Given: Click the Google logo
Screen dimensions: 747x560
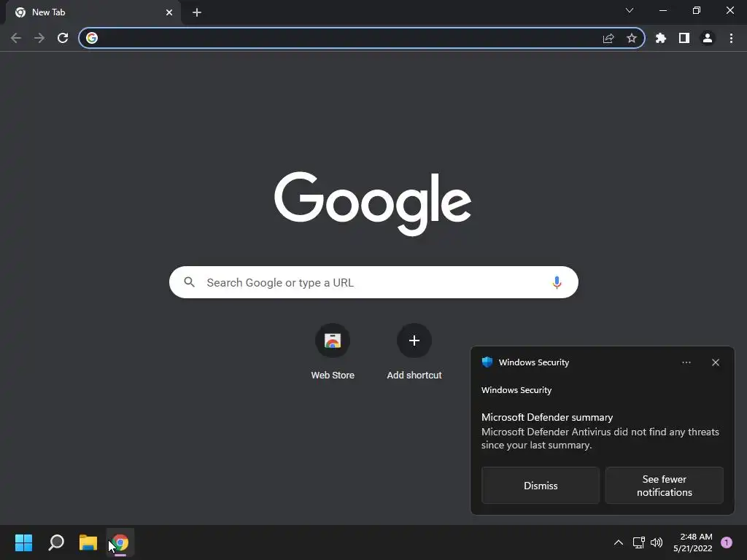Looking at the screenshot, I should (373, 204).
